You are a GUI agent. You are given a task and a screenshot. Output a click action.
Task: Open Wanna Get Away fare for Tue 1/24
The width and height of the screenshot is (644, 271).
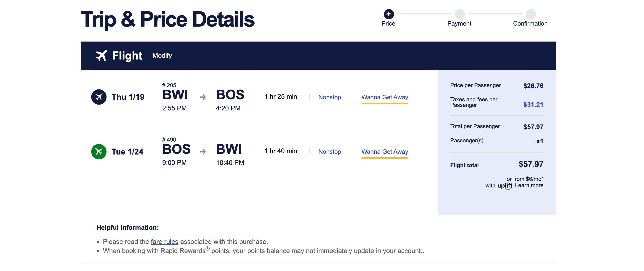tap(385, 152)
